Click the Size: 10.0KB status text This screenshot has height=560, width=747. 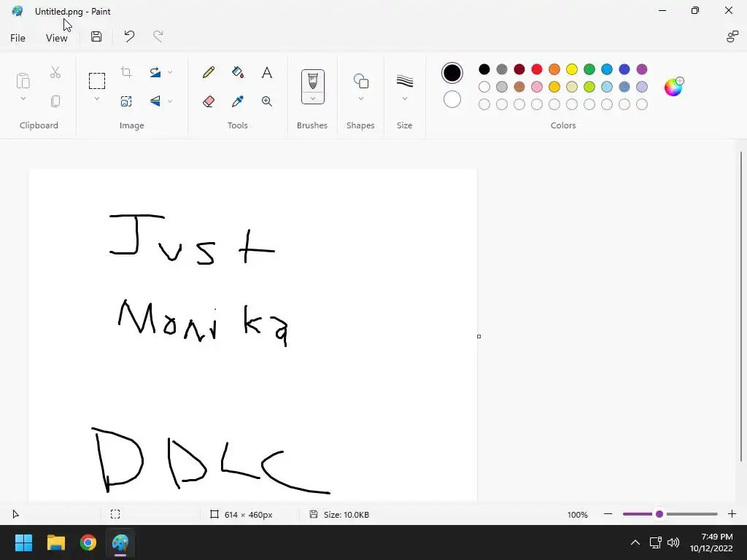click(x=346, y=515)
